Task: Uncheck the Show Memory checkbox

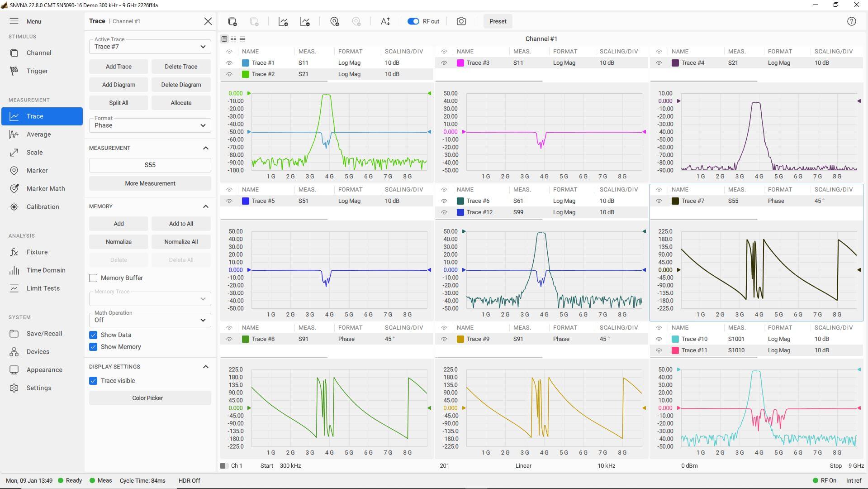Action: (x=93, y=347)
